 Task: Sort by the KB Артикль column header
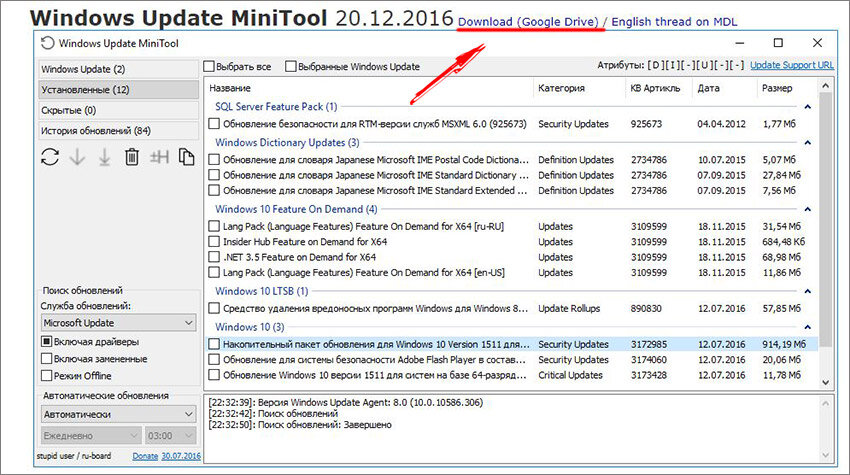tap(658, 88)
